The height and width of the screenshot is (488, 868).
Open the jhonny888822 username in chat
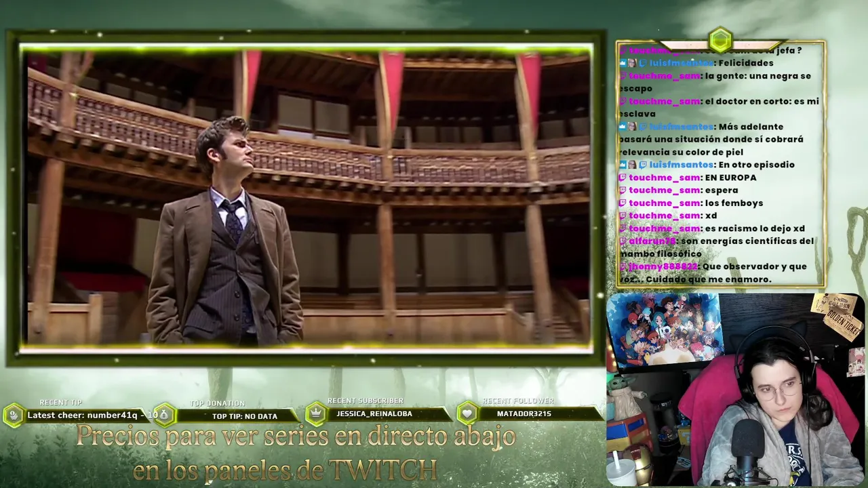[663, 266]
